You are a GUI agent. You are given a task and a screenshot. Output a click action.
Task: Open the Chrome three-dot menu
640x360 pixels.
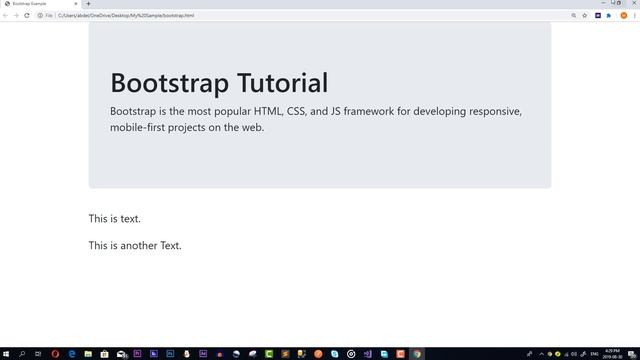(635, 16)
